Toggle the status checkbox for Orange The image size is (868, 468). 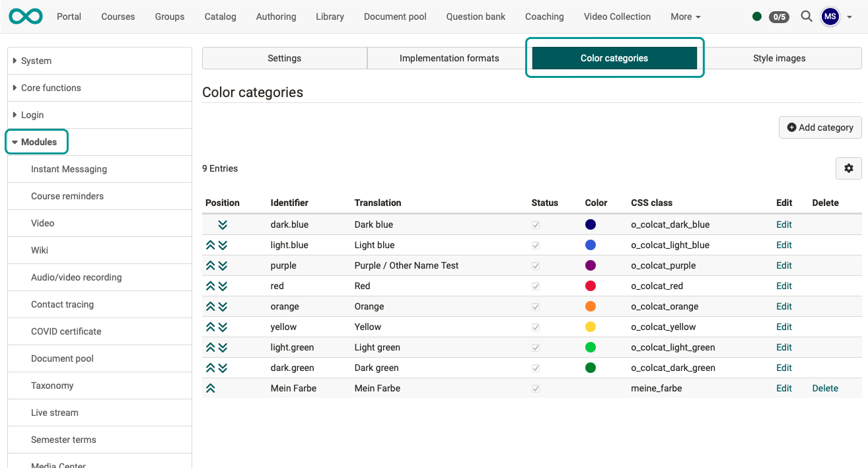[535, 306]
